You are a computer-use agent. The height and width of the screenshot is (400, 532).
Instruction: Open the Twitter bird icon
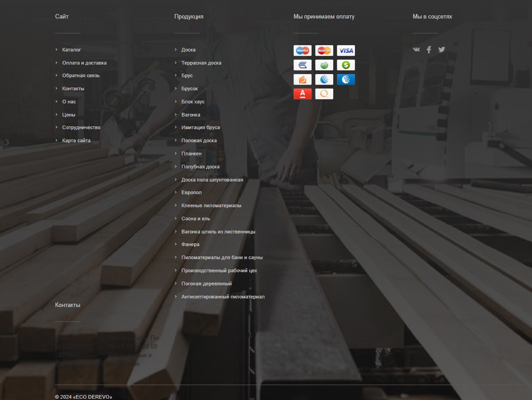[x=441, y=50]
